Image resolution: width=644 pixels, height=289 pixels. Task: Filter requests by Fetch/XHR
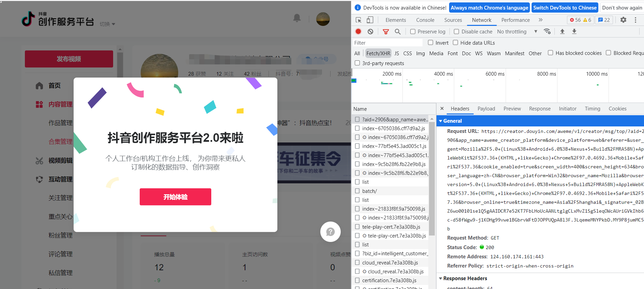point(378,53)
